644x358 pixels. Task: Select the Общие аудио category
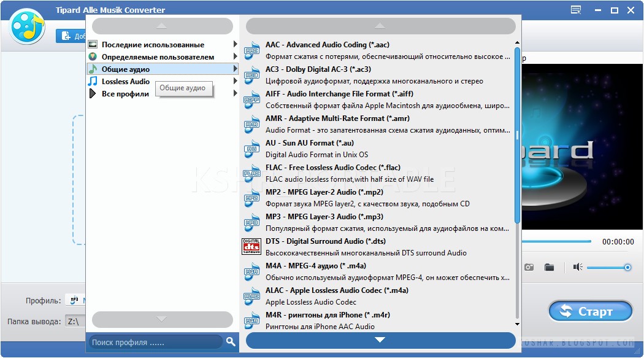[x=163, y=69]
